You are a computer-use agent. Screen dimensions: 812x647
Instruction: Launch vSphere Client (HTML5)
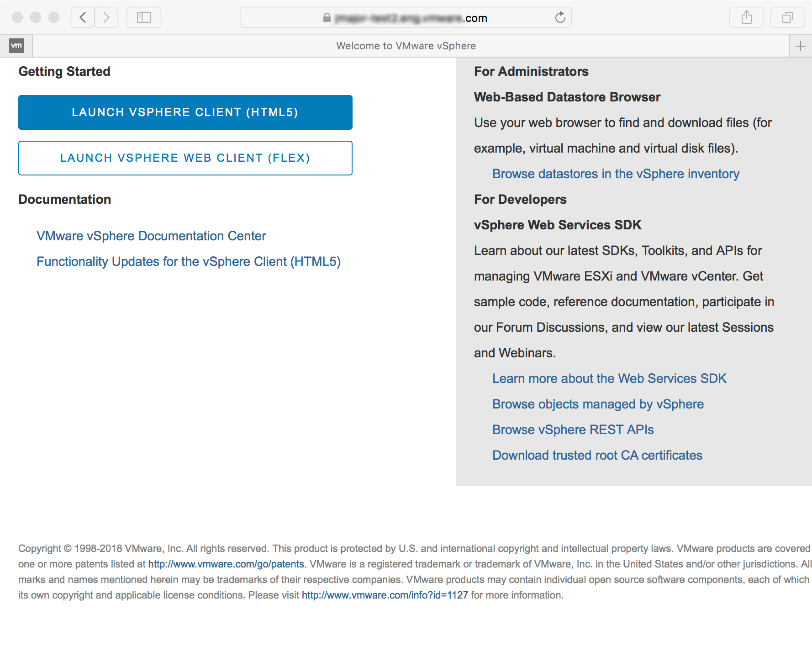185,112
